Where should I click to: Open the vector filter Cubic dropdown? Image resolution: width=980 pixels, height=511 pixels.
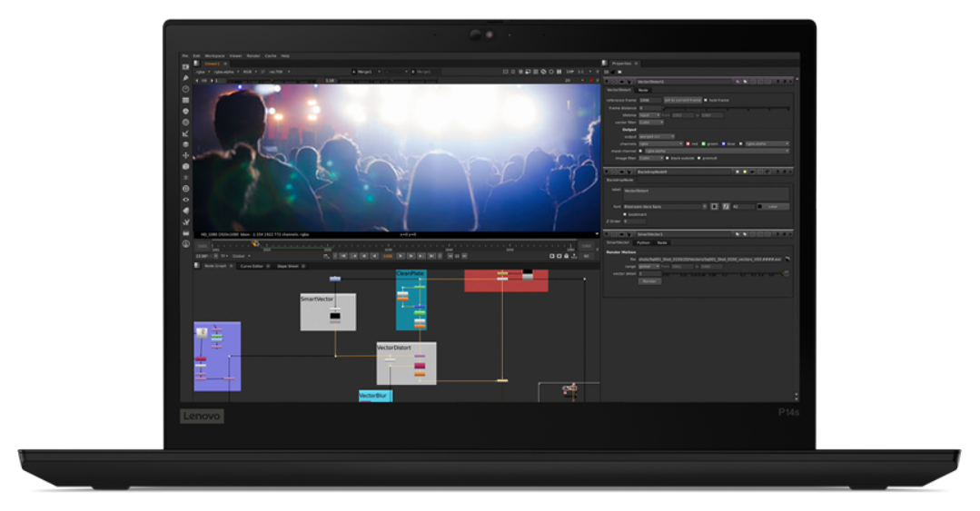pyautogui.click(x=650, y=122)
